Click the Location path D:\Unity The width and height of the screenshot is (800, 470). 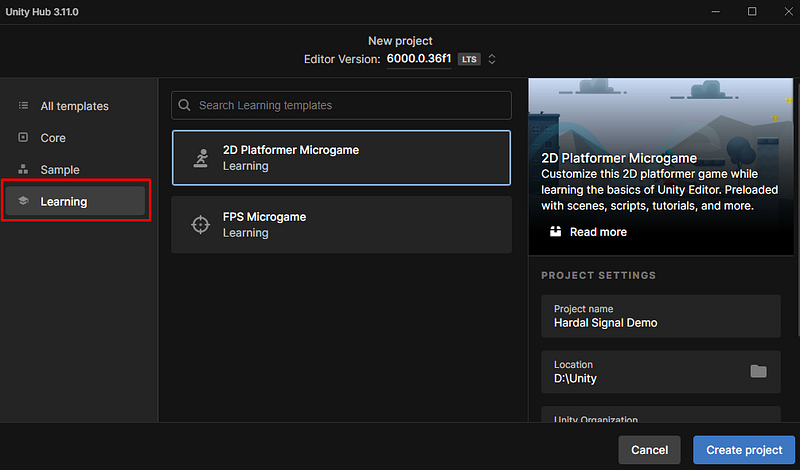point(575,379)
